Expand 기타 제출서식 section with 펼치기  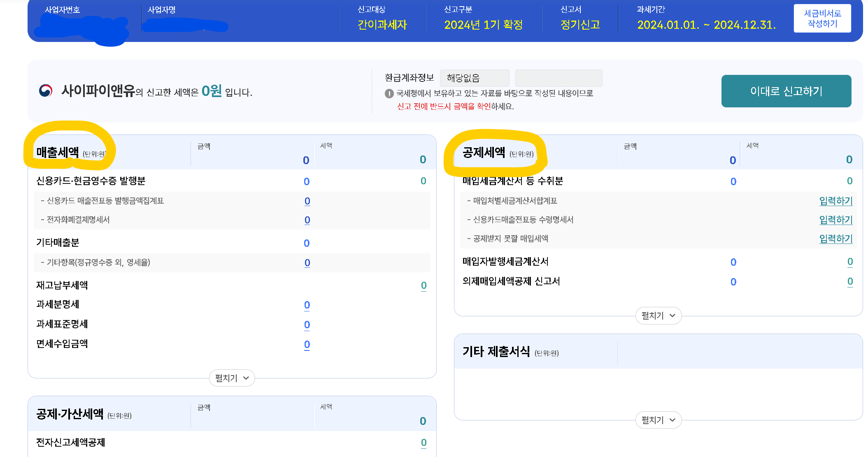tap(658, 420)
